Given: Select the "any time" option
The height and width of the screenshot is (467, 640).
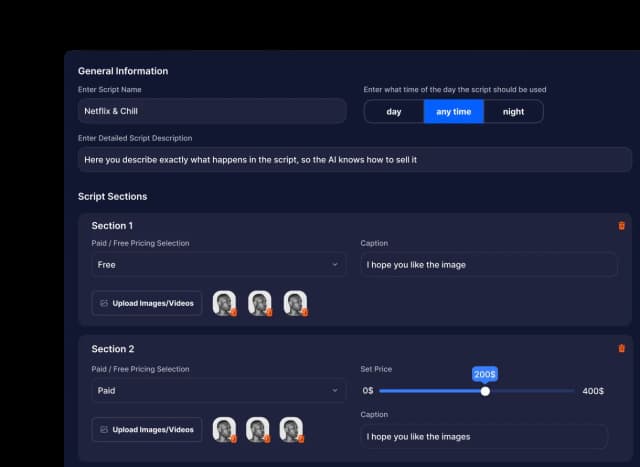Looking at the screenshot, I should (453, 111).
